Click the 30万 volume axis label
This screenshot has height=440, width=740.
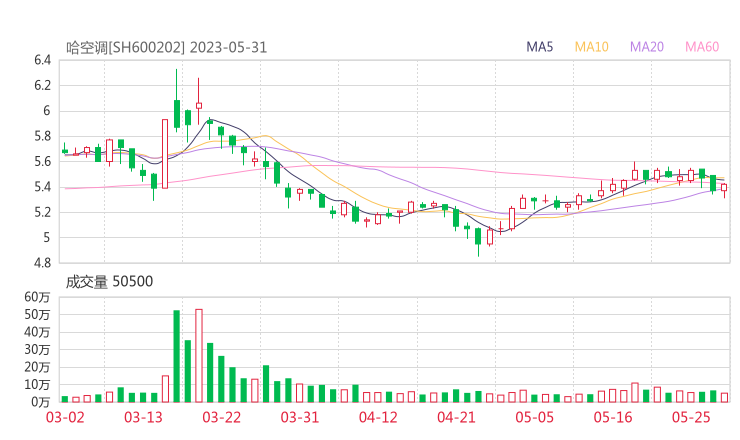[37, 349]
